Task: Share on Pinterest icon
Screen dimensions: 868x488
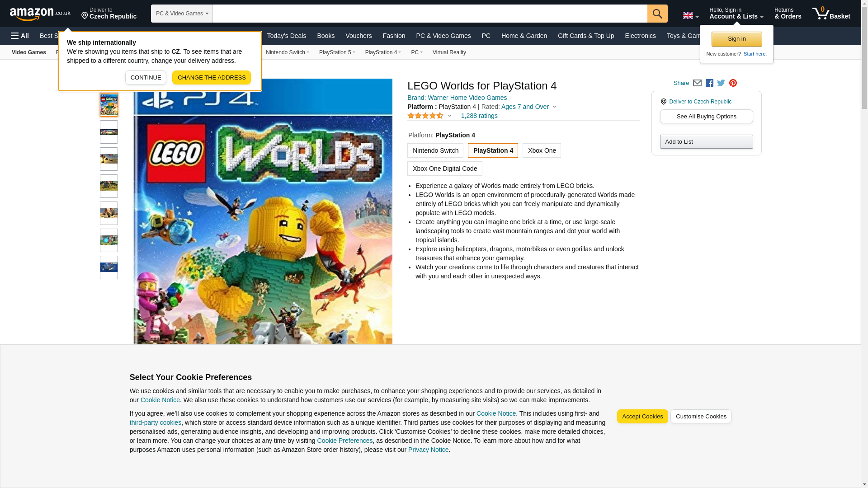Action: click(733, 83)
